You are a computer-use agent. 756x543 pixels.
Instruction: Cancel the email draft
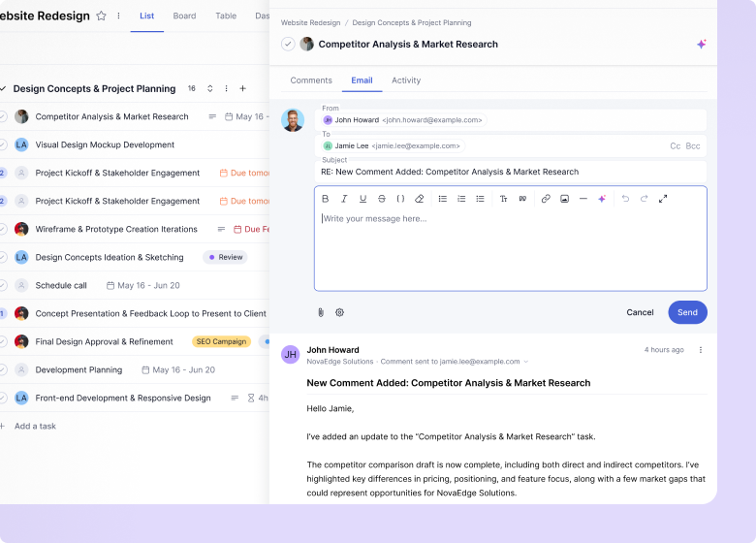640,312
